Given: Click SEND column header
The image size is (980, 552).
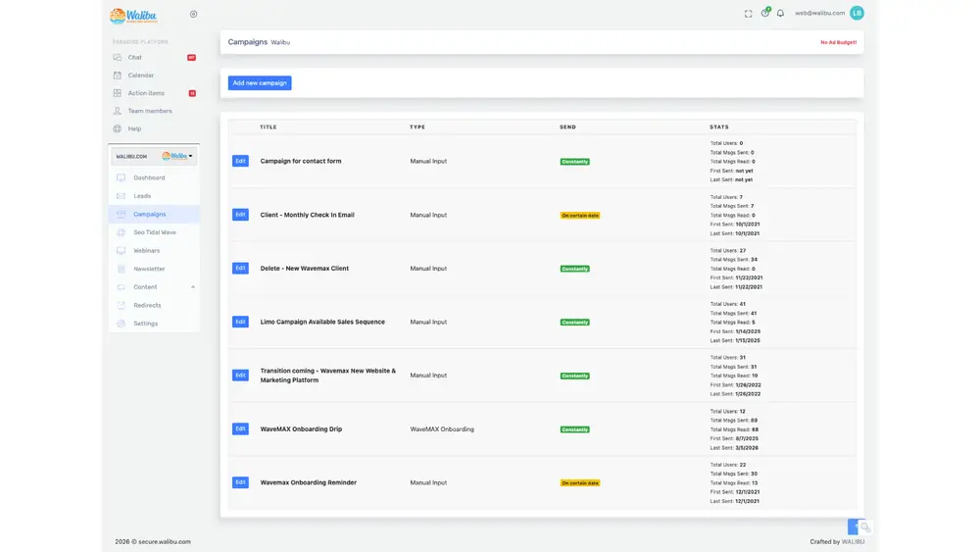Looking at the screenshot, I should pos(567,126).
